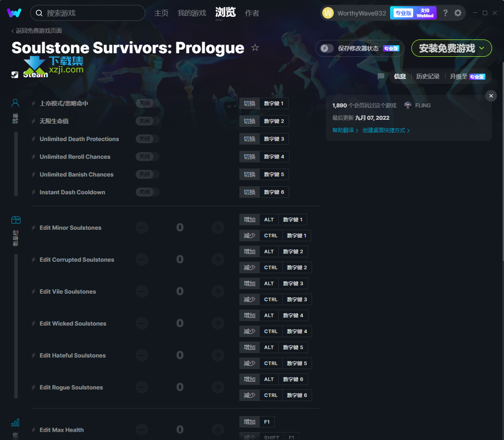Increase Edit Corrupted Soulstones with plus
This screenshot has height=440, width=504.
[x=218, y=259]
